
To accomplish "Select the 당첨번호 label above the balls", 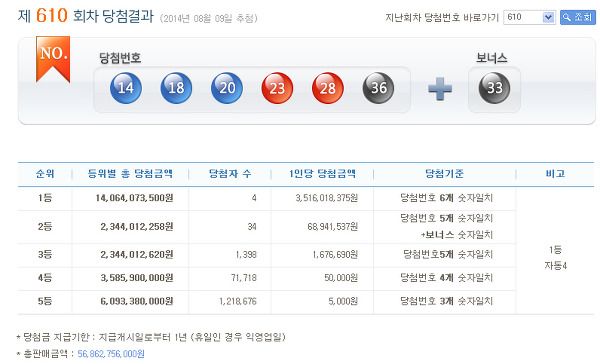I will [x=120, y=58].
